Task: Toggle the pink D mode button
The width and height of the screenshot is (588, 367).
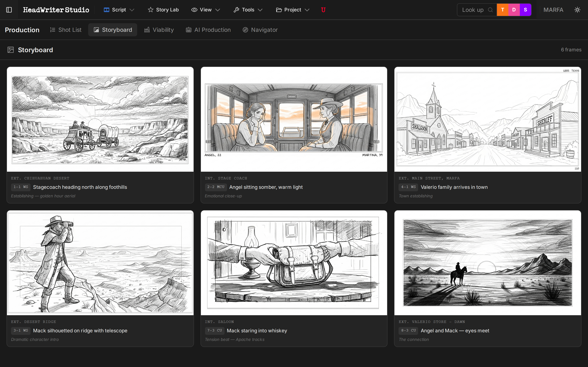Action: point(514,10)
